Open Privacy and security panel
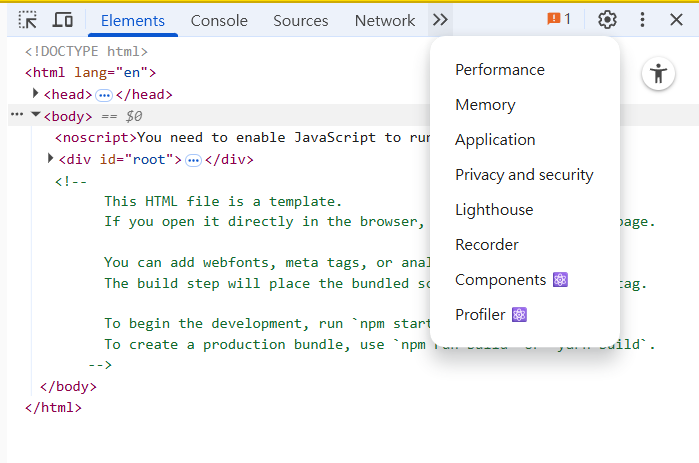The width and height of the screenshot is (699, 463). (525, 175)
